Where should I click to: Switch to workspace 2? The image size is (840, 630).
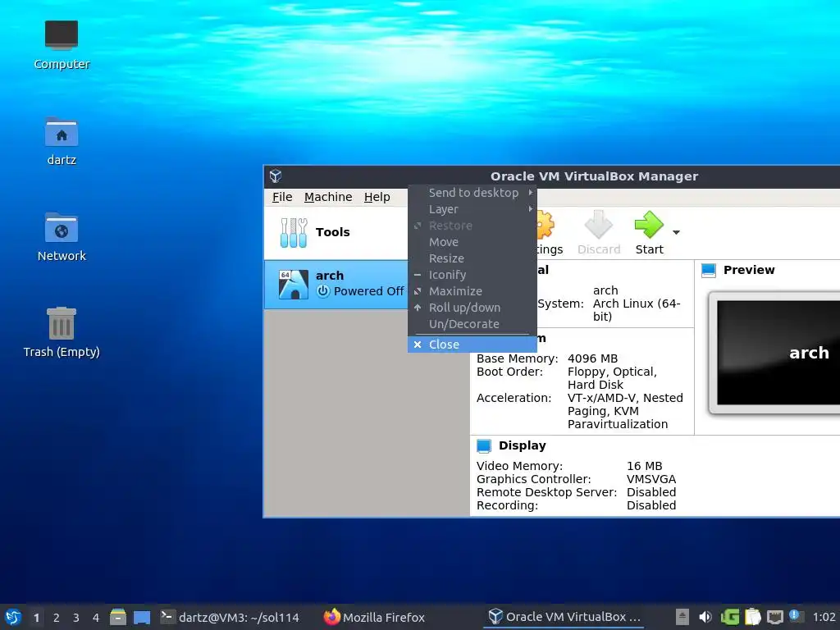57,618
